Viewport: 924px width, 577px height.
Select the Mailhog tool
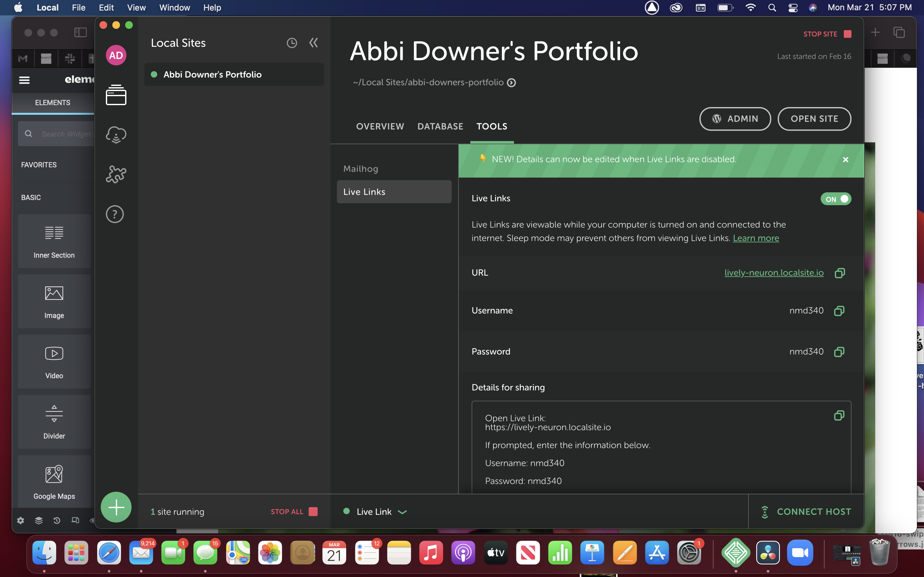(x=360, y=169)
